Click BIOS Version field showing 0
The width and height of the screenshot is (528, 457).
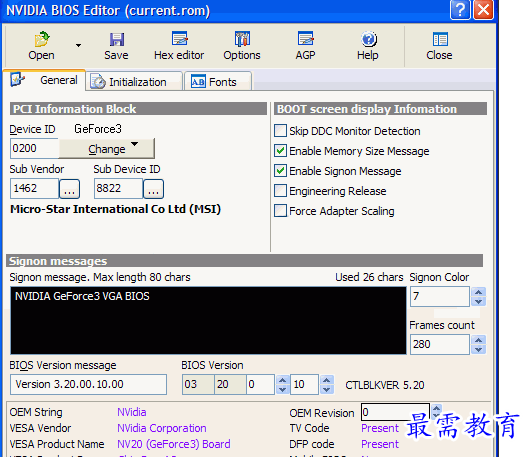pos(260,384)
